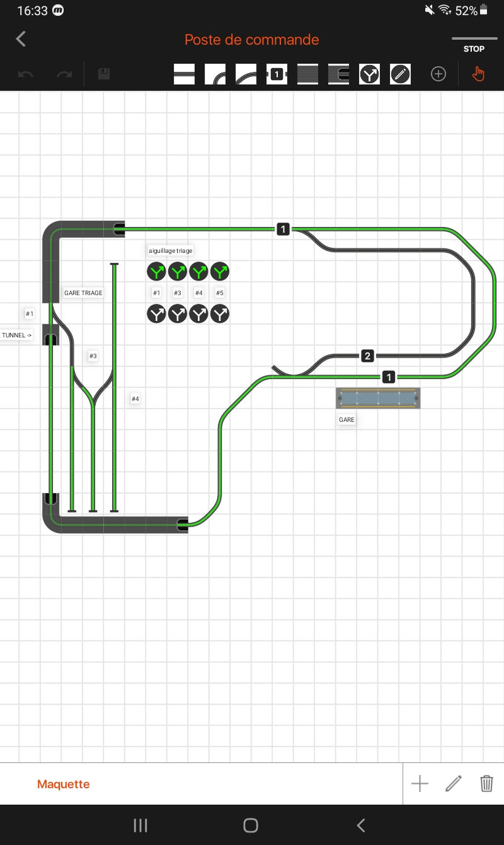Tap the STOP emergency button
This screenshot has width=504, height=845.
point(474,44)
